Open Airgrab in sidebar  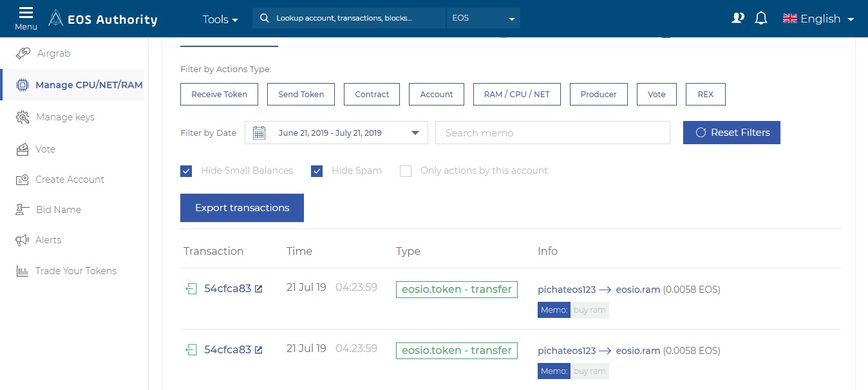(x=54, y=53)
